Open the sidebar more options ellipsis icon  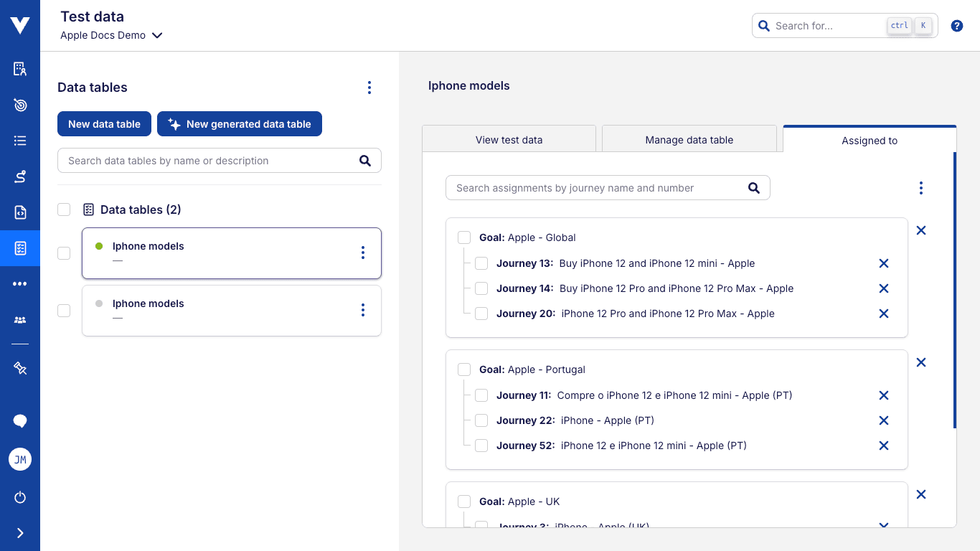coord(20,284)
